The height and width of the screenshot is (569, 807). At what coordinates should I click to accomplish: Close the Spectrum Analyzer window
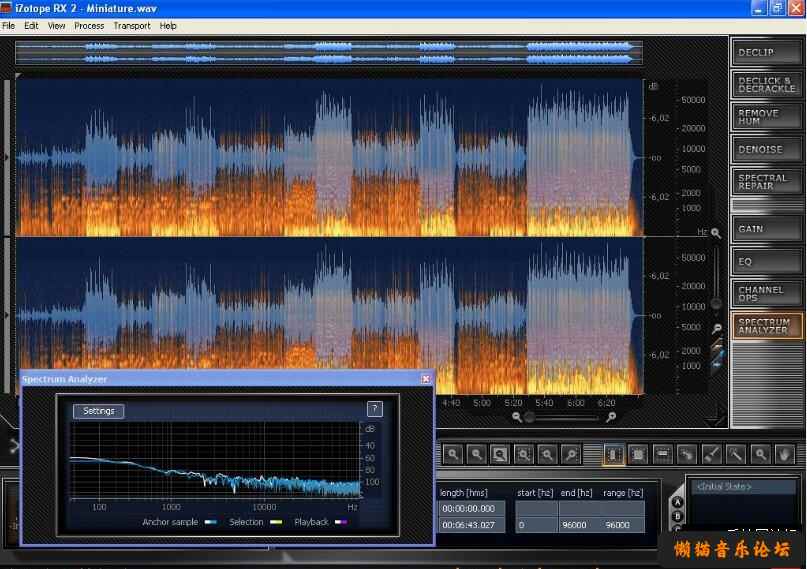pyautogui.click(x=426, y=379)
